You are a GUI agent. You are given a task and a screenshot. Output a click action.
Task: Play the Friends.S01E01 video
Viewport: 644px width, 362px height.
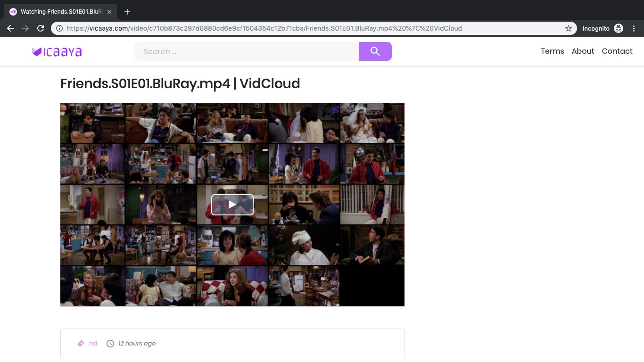[232, 205]
